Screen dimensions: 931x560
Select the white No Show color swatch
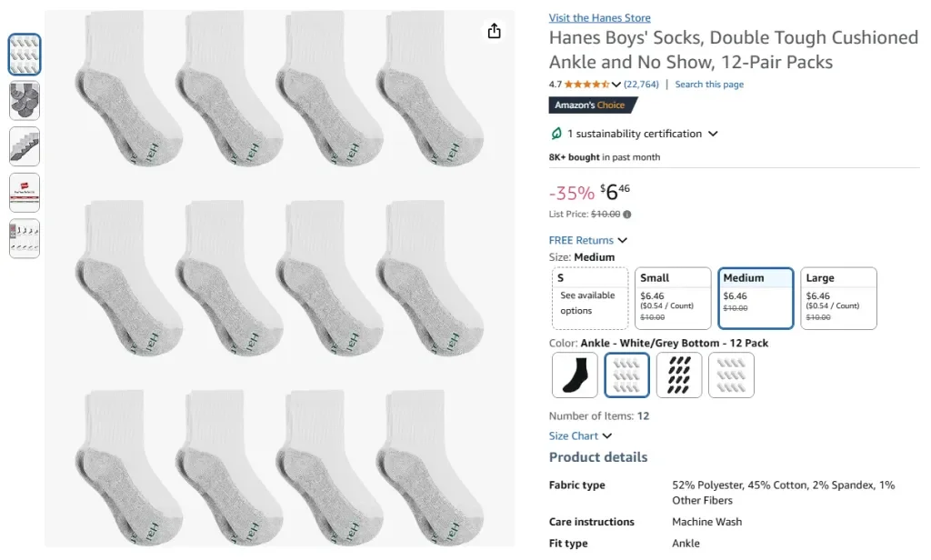[731, 375]
